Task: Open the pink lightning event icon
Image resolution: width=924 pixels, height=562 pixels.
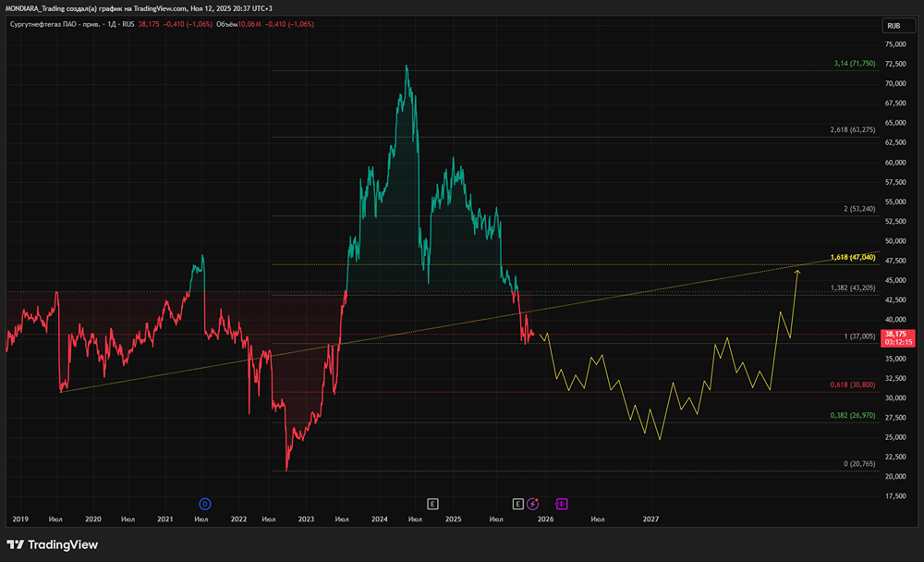Action: 533,504
